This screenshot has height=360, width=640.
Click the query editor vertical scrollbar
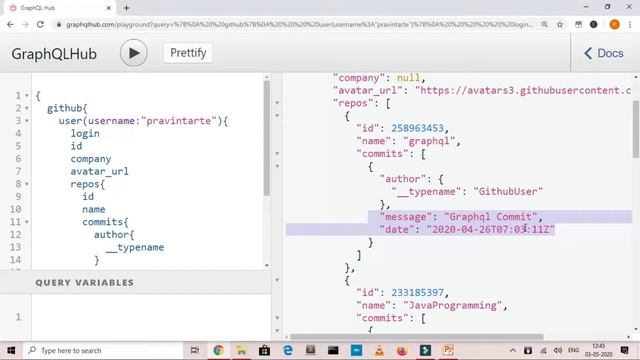coord(267,138)
